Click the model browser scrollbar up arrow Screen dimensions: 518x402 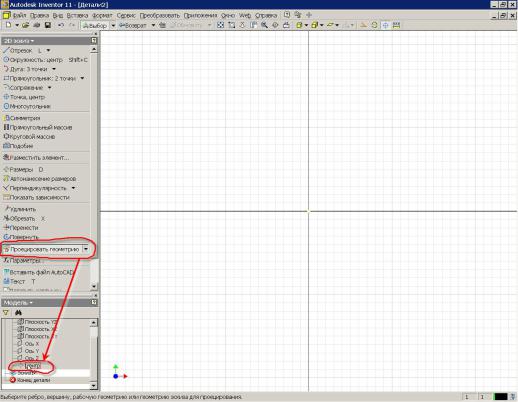pyautogui.click(x=94, y=322)
